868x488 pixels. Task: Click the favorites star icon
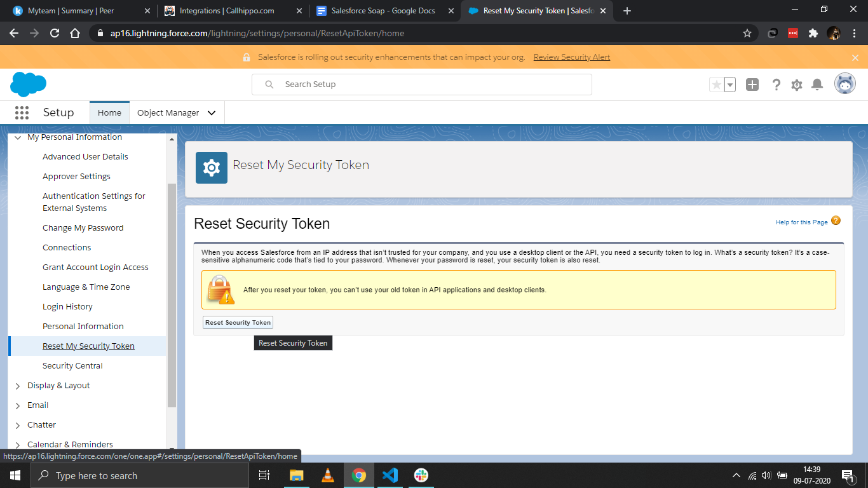[716, 85]
